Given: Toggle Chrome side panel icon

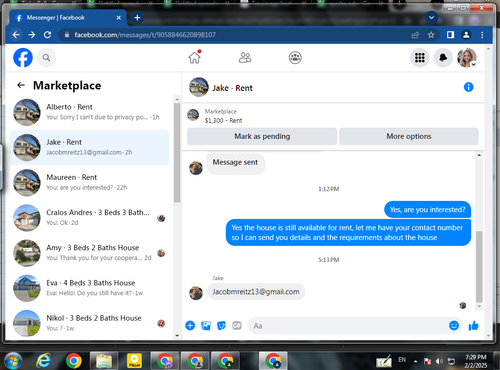Looking at the screenshot, I should 450,35.
